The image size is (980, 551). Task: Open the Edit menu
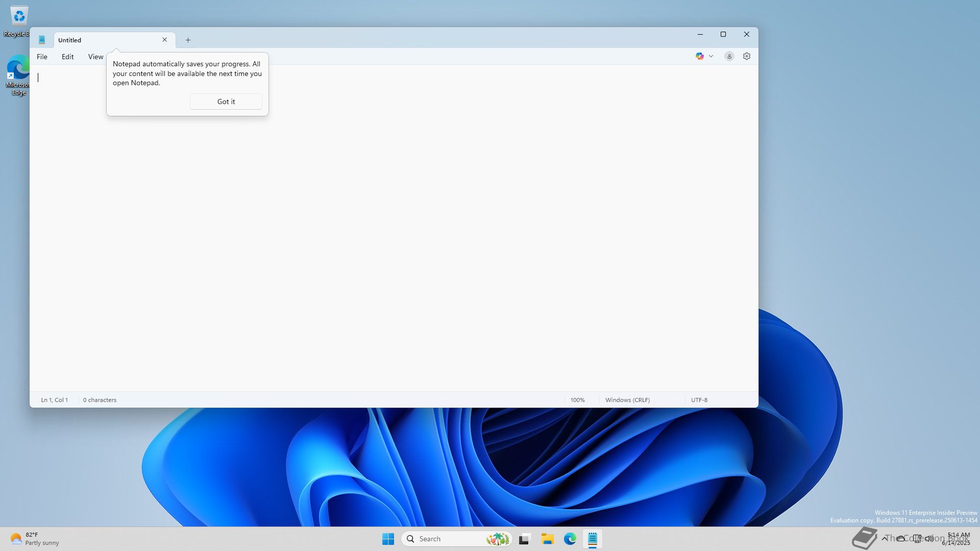(67, 57)
